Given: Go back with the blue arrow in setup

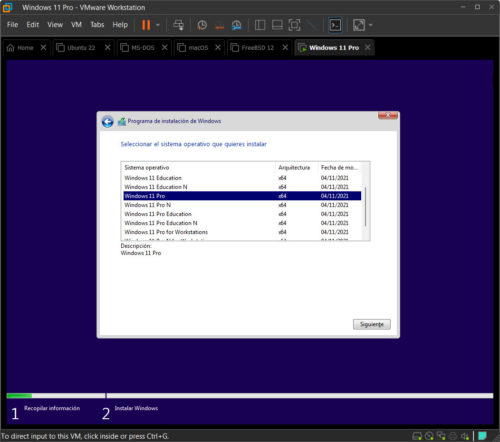Looking at the screenshot, I should tap(107, 122).
